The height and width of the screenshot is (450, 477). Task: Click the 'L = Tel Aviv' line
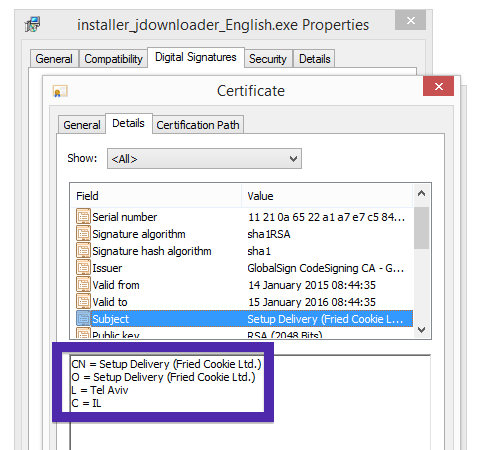coord(100,390)
